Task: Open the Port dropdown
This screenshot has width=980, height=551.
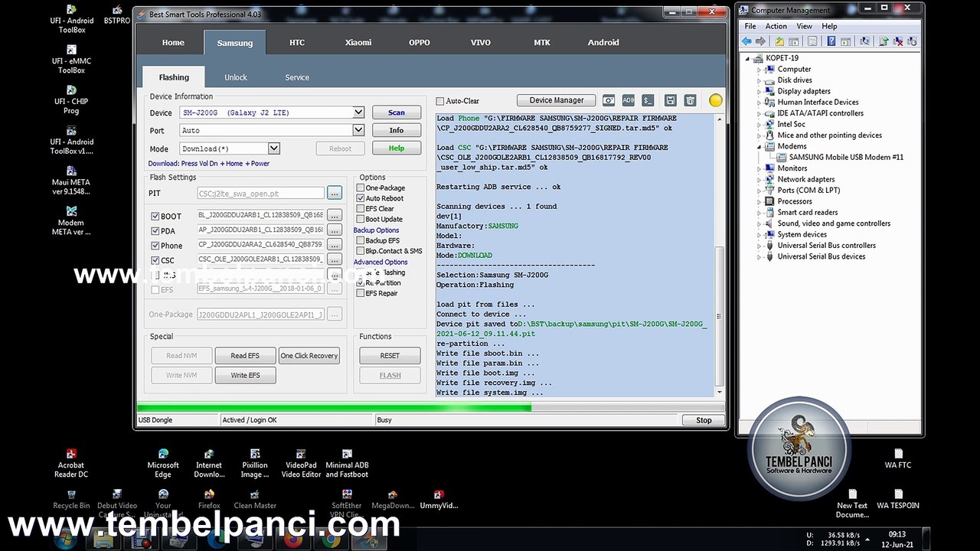Action: (358, 131)
